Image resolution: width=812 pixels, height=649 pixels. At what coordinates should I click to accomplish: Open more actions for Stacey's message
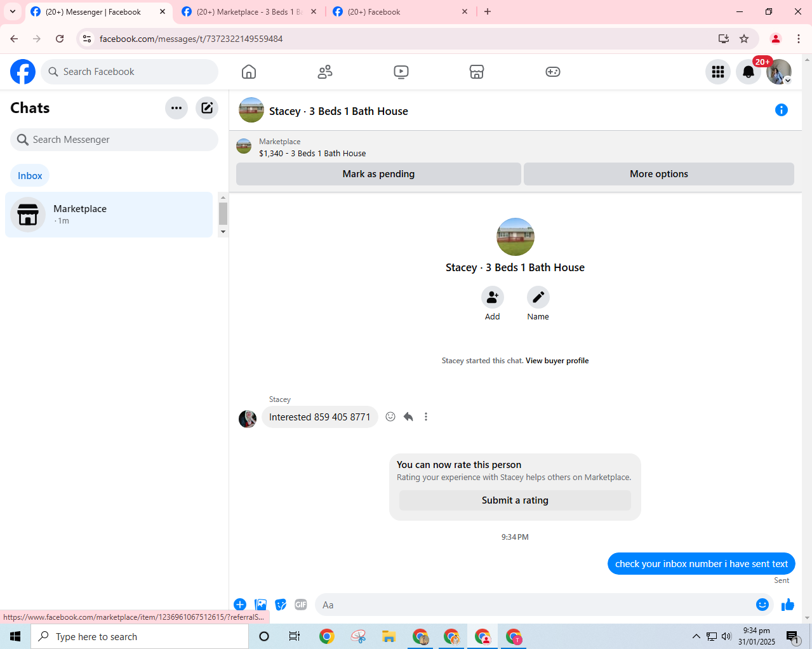tap(426, 417)
